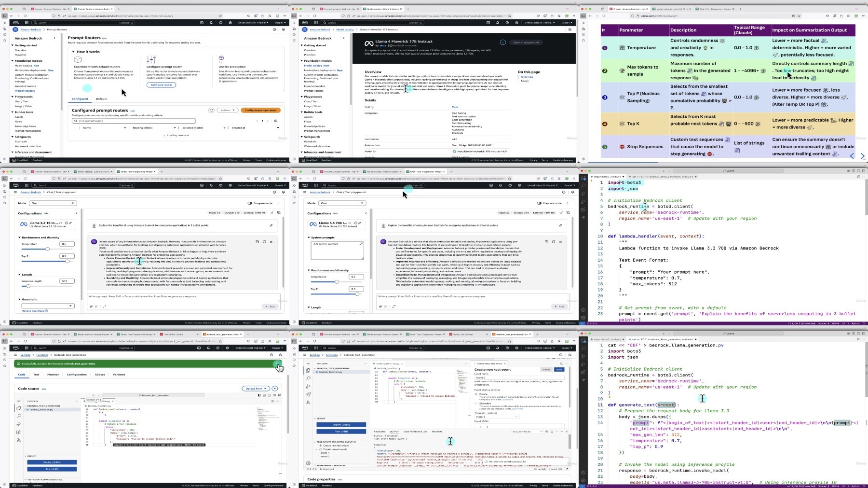The image size is (868, 488).
Task: Open the Configuration tab of Lambda function
Action: click(x=77, y=375)
